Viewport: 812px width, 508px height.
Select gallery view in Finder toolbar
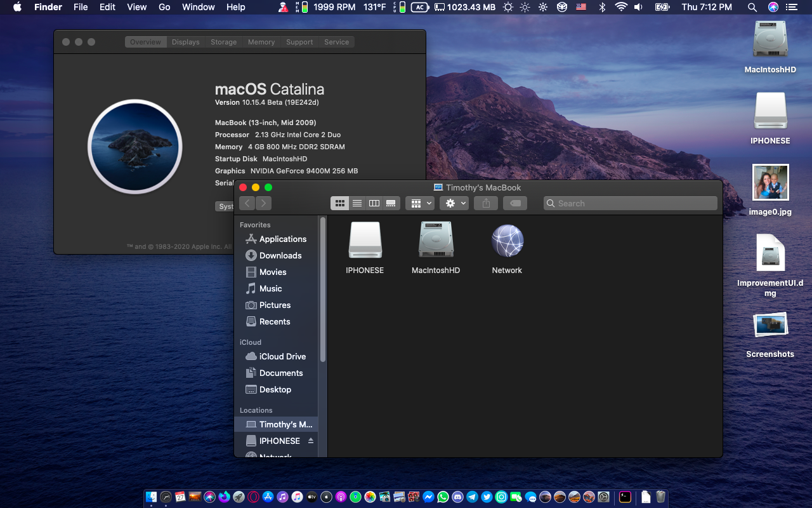[x=391, y=203]
